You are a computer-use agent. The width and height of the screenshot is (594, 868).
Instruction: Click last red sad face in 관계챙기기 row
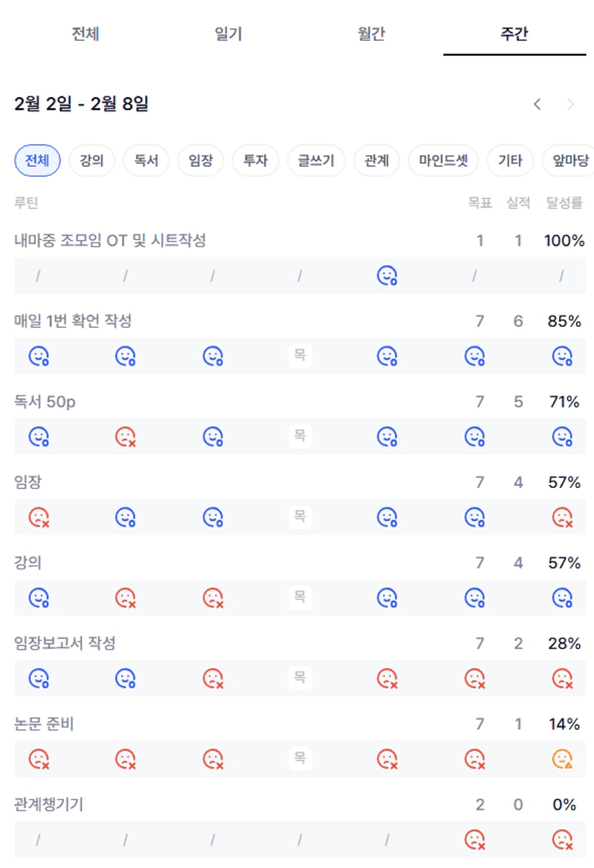point(562,839)
